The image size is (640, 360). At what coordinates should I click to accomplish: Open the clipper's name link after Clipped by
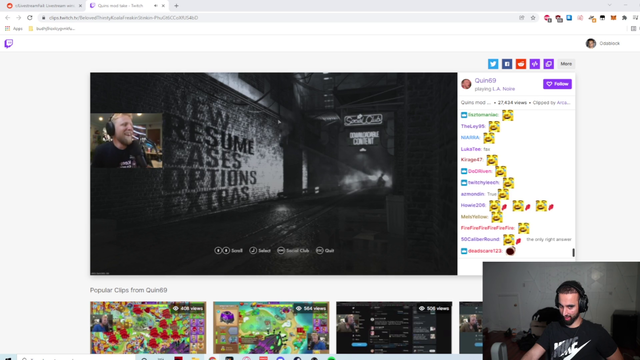(563, 102)
